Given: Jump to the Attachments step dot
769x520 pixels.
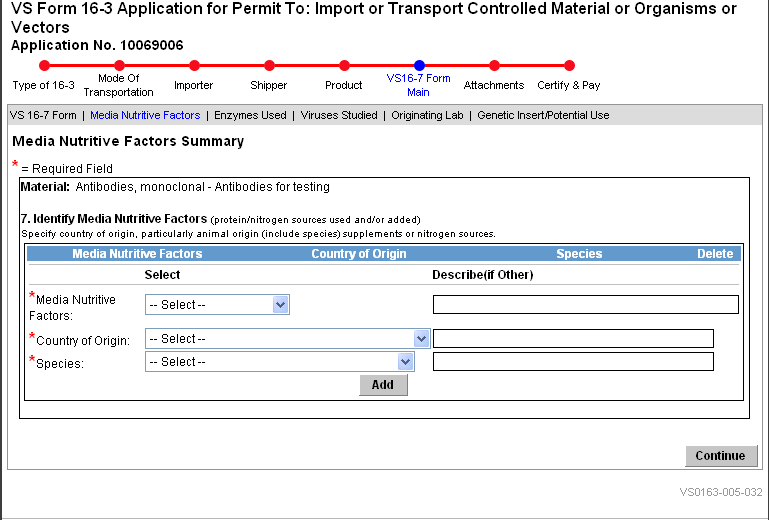Looking at the screenshot, I should [494, 66].
